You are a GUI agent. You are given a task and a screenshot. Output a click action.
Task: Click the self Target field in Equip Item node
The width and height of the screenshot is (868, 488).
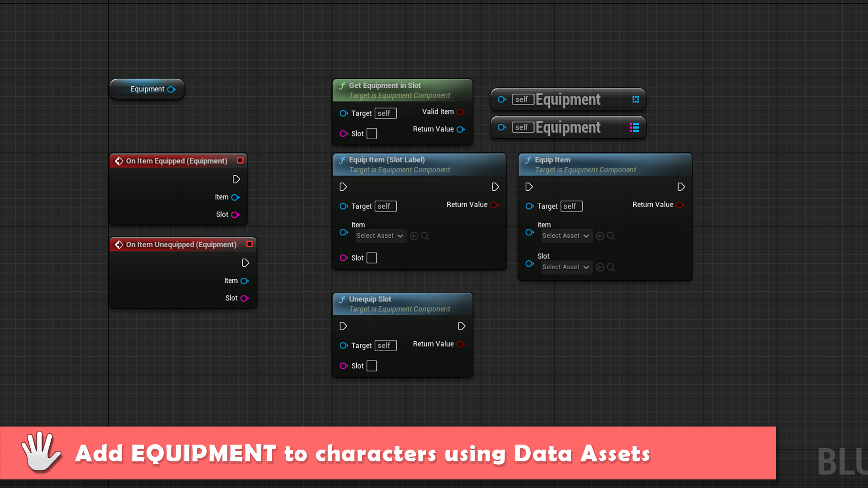coord(571,206)
